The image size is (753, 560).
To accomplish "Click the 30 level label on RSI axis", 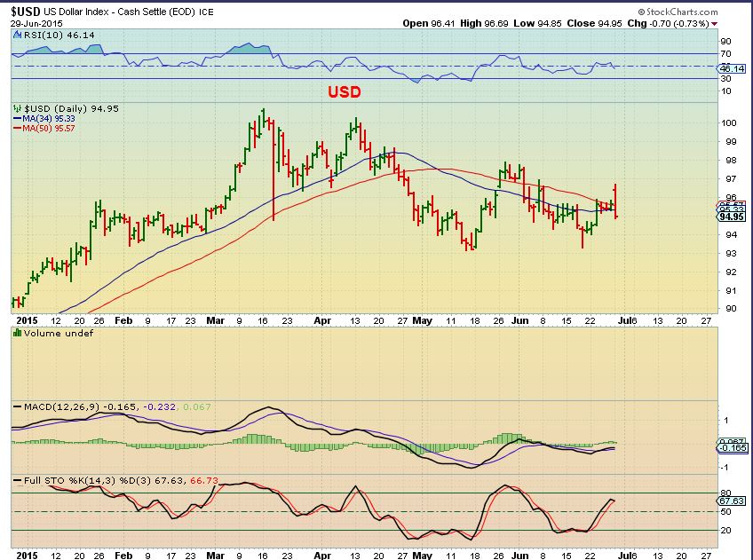I will [x=726, y=79].
